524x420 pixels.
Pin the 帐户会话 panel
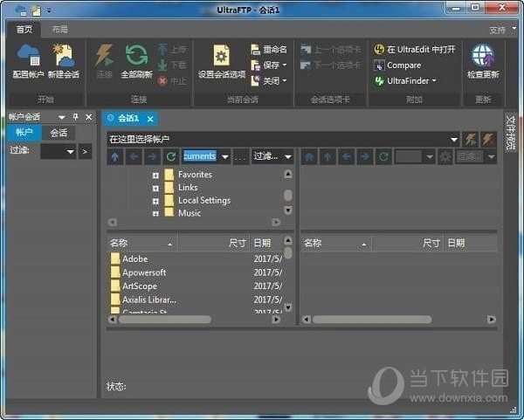click(x=75, y=117)
